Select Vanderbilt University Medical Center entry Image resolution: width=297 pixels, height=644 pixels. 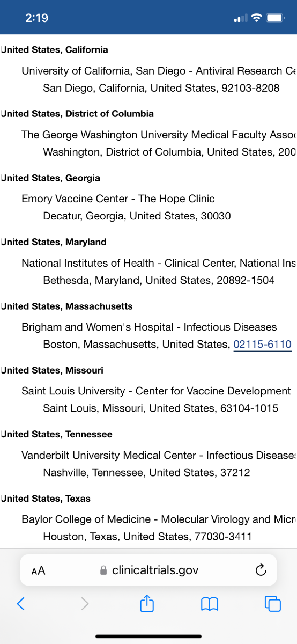pyautogui.click(x=159, y=456)
